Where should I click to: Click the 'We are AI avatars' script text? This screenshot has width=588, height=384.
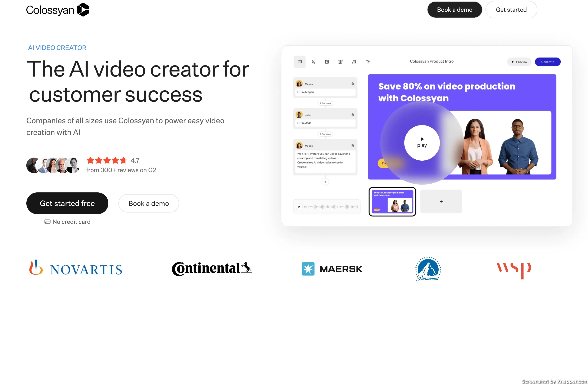point(325,161)
